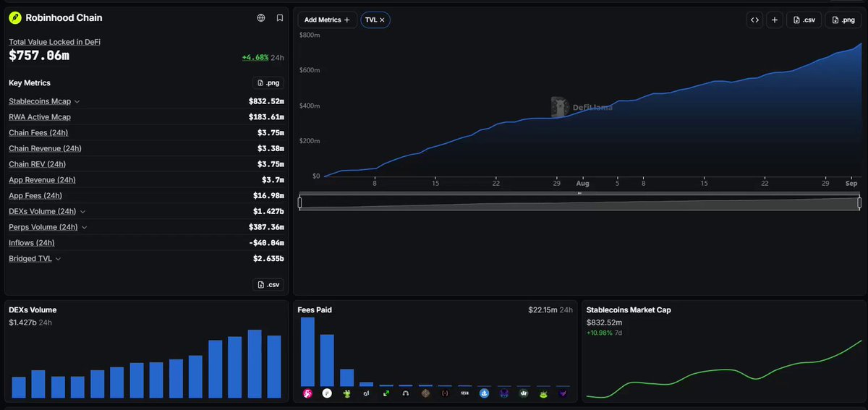Download the chart as .png
Image resolution: width=868 pixels, height=410 pixels.
click(x=844, y=20)
